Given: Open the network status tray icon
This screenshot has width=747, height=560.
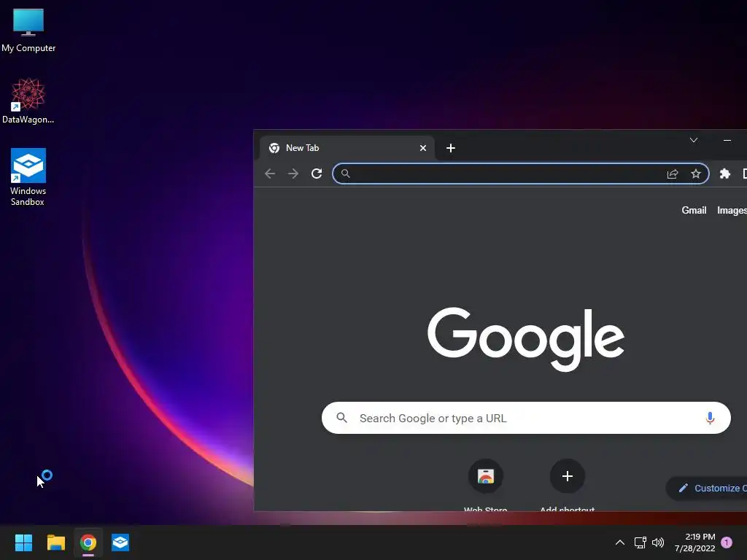Looking at the screenshot, I should 640,542.
